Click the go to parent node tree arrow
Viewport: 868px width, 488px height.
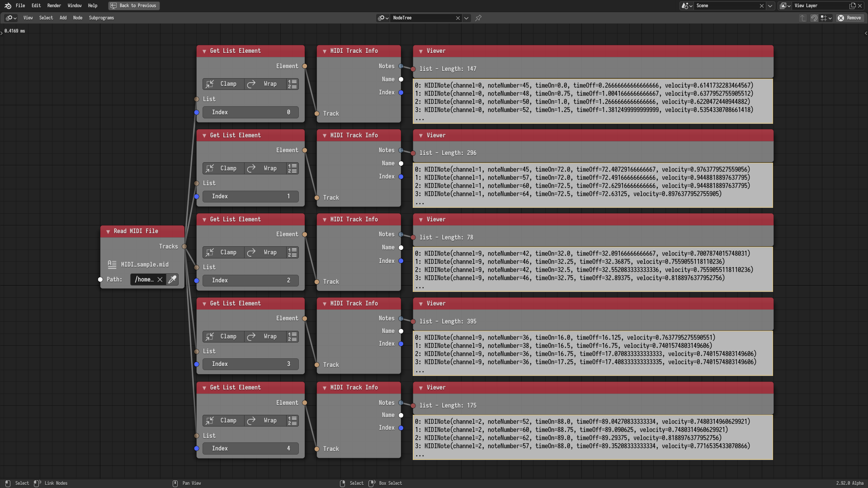(x=803, y=18)
